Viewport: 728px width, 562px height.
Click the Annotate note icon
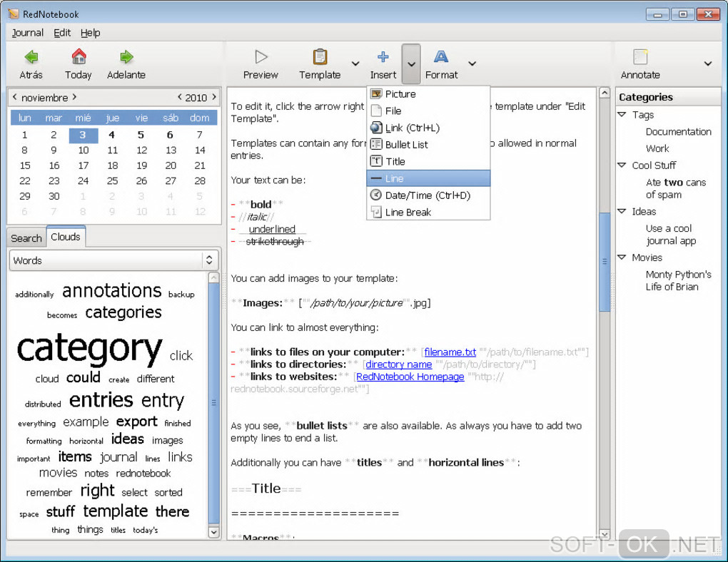pyautogui.click(x=640, y=57)
